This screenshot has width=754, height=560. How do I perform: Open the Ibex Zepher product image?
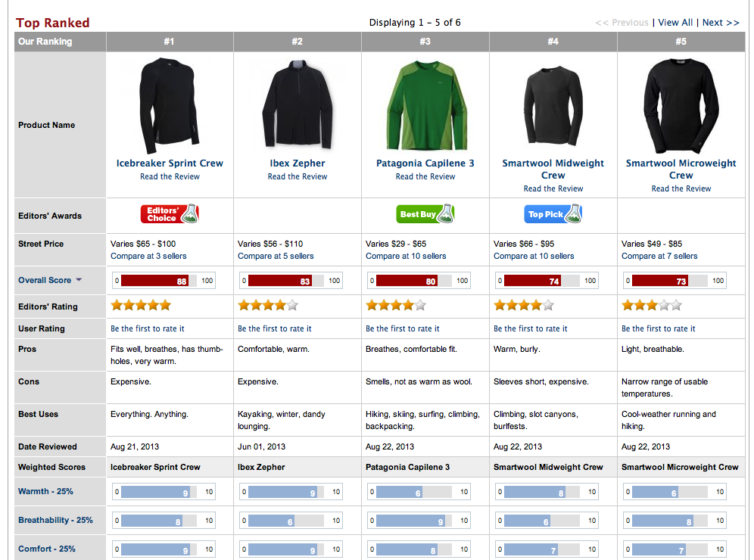point(298,104)
